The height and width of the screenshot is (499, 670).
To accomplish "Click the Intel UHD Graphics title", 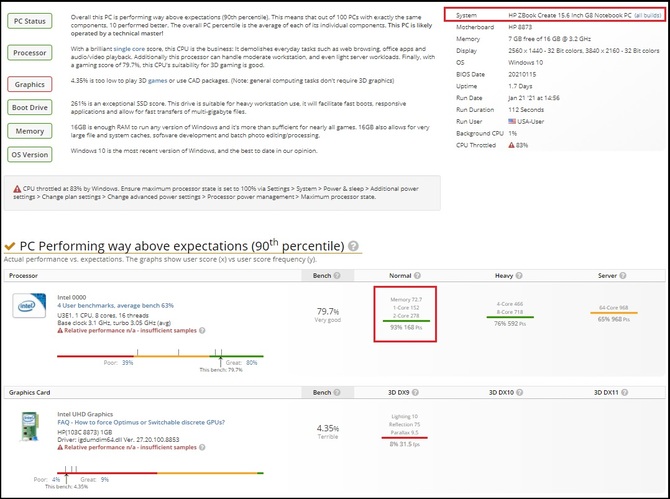I will (x=85, y=414).
